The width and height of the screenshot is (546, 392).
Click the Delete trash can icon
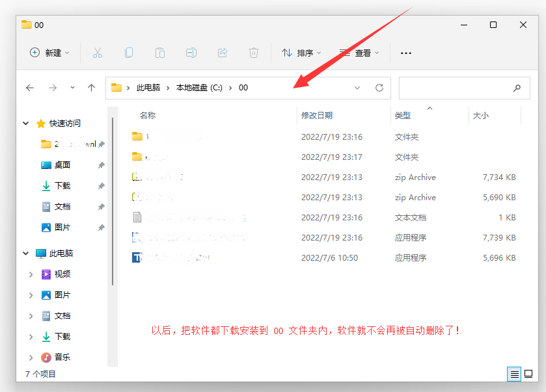254,53
